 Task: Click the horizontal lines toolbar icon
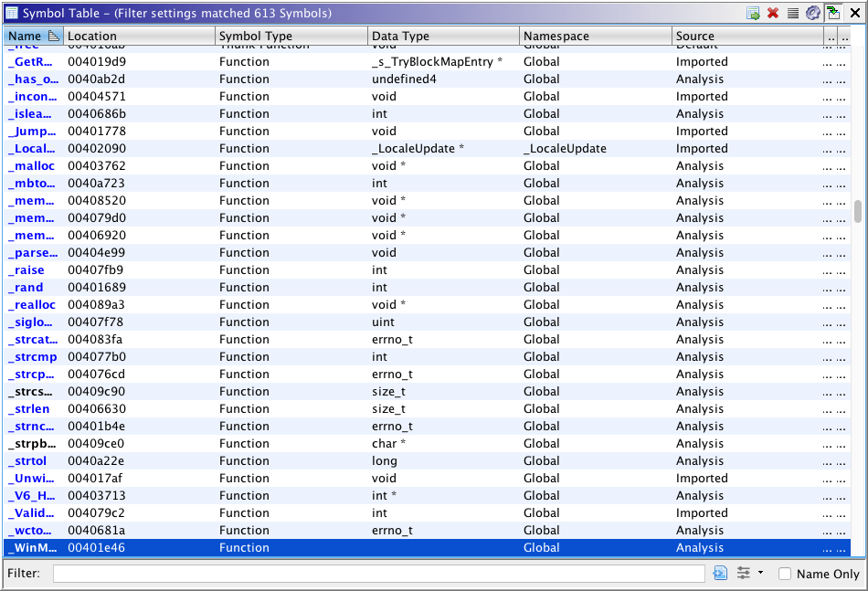[793, 14]
